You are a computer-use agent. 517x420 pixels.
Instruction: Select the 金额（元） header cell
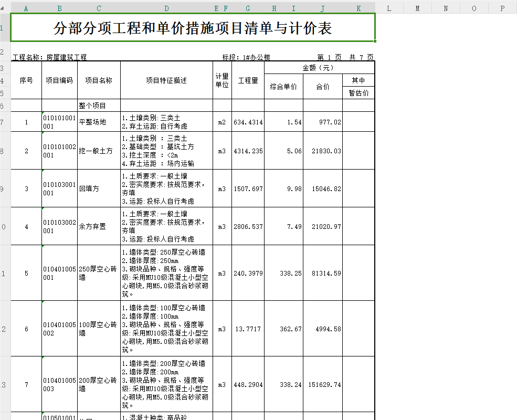point(319,68)
